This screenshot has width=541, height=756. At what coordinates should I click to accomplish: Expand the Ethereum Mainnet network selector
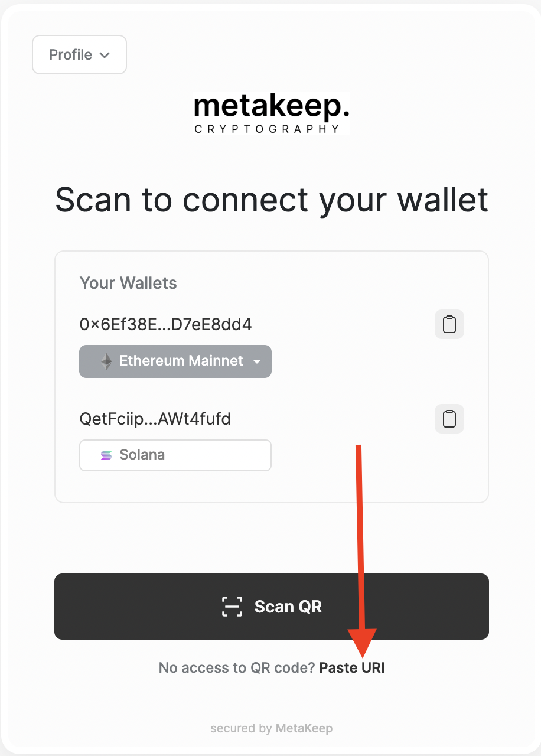[175, 361]
